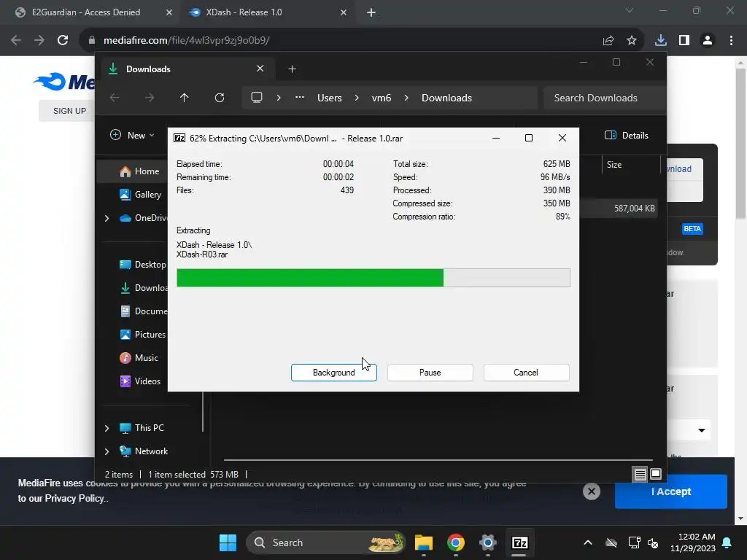Screen dimensions: 747x560
Task: Click the taskbar Search box
Action: coord(326,542)
